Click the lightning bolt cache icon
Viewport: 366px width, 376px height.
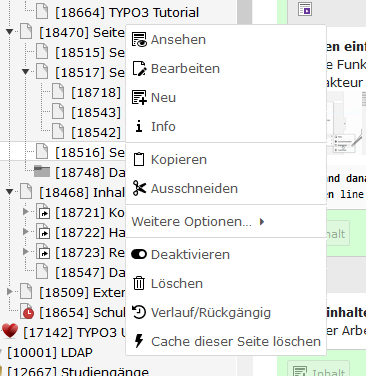[139, 341]
